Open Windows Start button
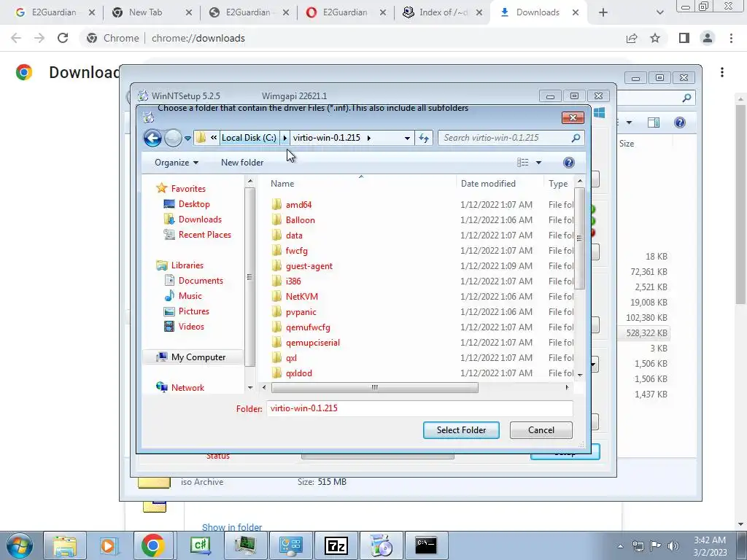 [x=19, y=545]
